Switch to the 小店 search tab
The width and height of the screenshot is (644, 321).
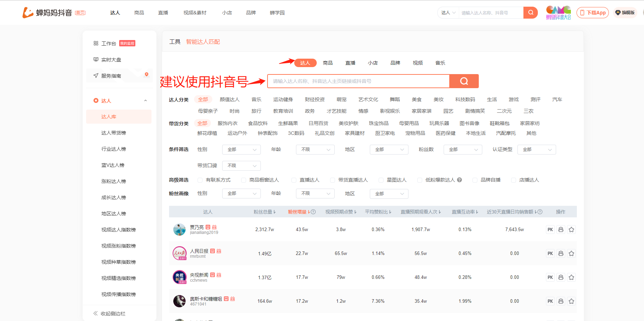(x=373, y=63)
